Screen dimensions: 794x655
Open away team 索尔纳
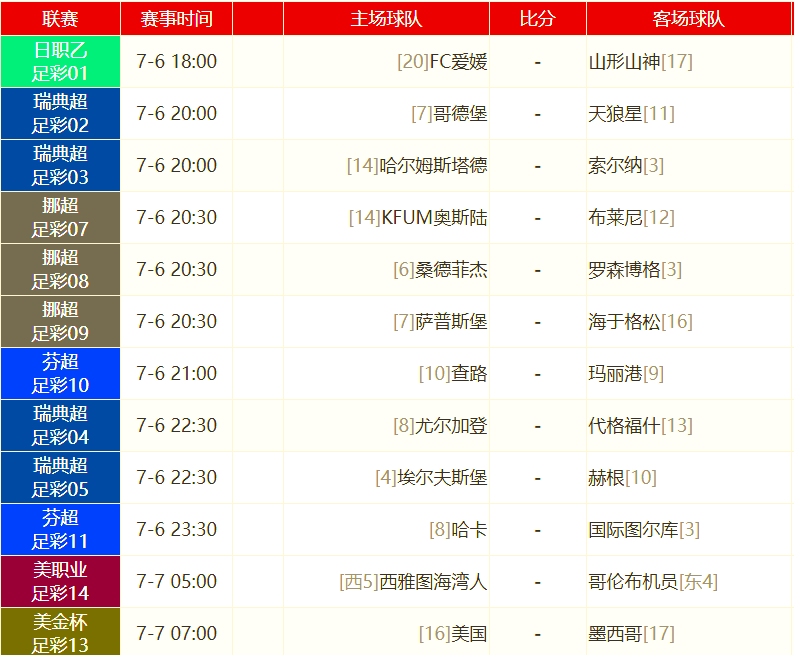[615, 166]
